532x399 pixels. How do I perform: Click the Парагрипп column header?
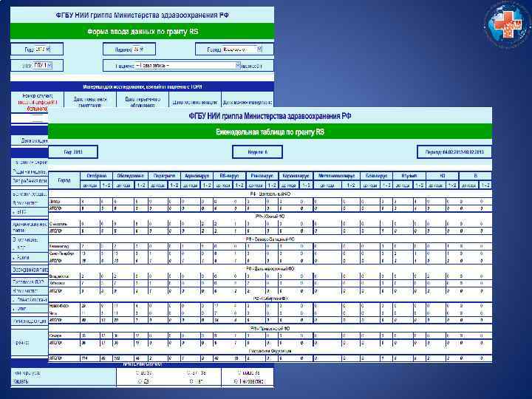pos(164,176)
